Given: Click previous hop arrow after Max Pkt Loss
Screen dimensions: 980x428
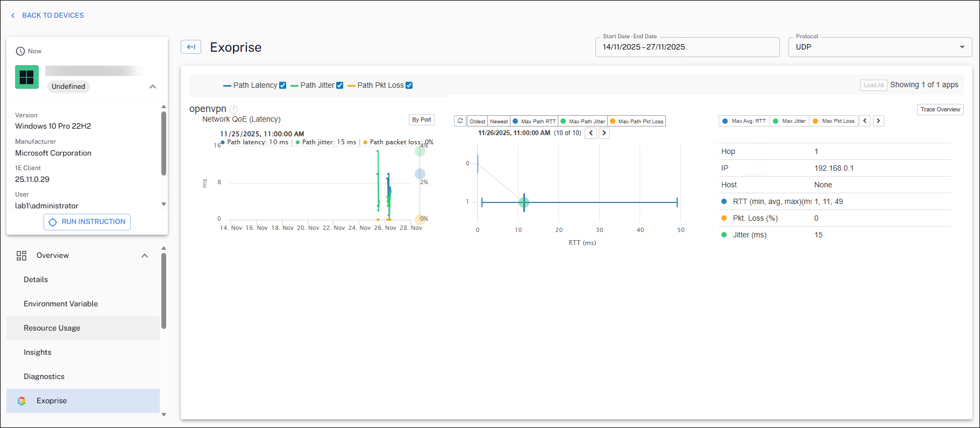Looking at the screenshot, I should (865, 121).
